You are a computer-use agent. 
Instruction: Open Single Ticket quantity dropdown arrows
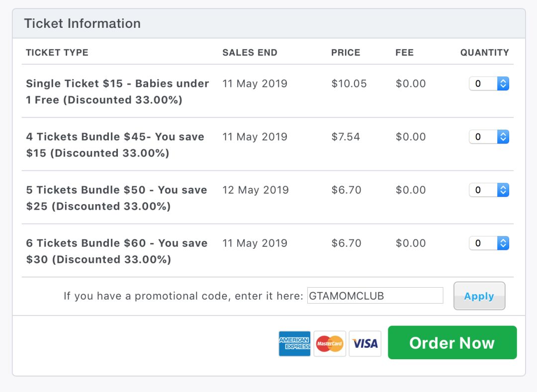[503, 83]
